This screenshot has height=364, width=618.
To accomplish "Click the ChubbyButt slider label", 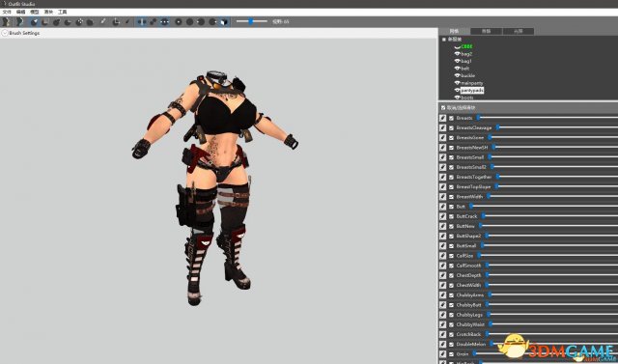I will (468, 305).
